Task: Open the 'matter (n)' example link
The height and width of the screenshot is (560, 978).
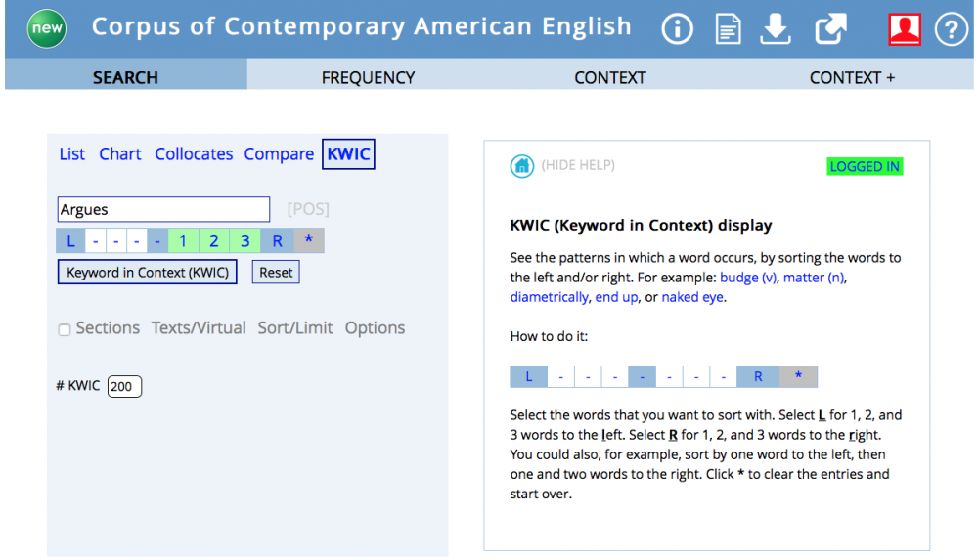Action: (x=814, y=278)
